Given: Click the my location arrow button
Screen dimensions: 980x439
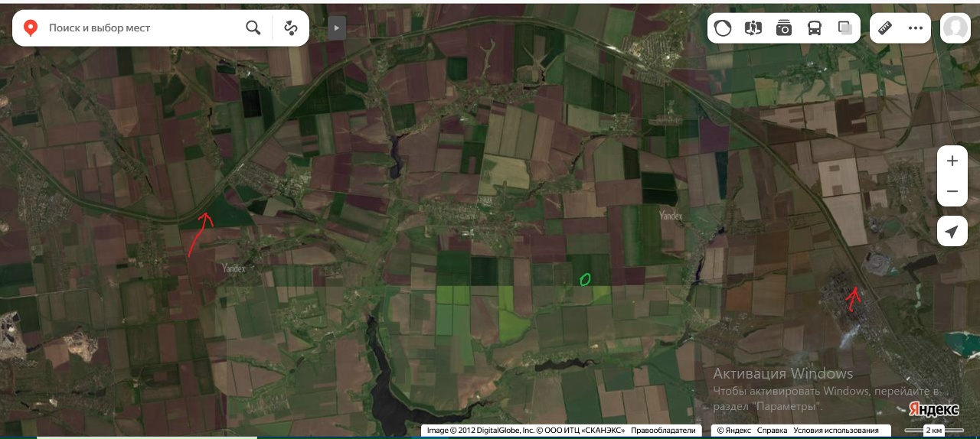Looking at the screenshot, I should (x=952, y=231).
